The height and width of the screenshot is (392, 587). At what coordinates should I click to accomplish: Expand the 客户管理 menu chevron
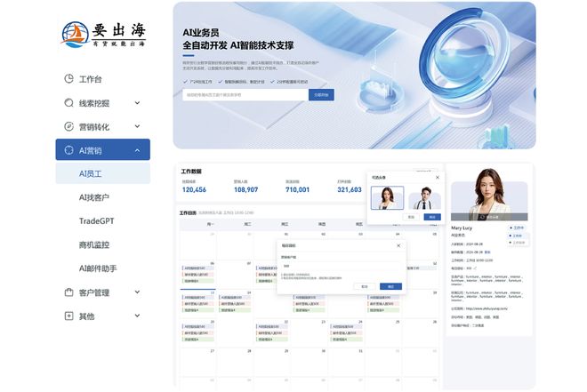click(137, 292)
